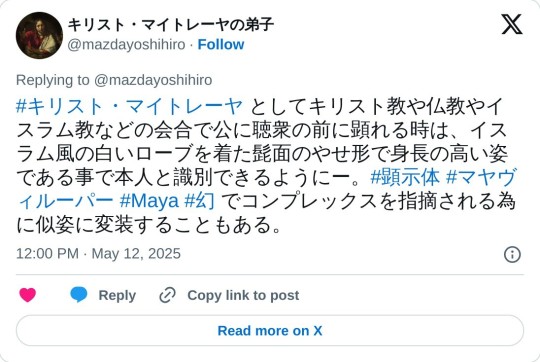Open the Read more on X button
The height and width of the screenshot is (362, 540).
[270, 331]
